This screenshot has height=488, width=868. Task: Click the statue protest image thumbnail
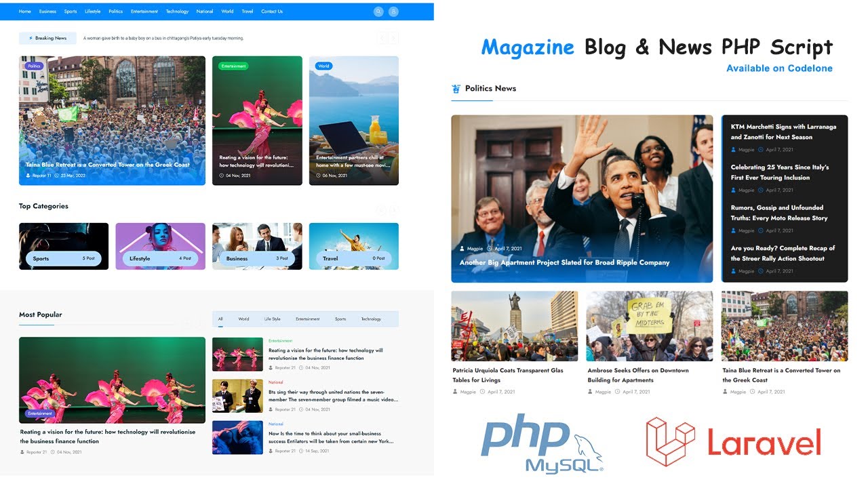(515, 326)
